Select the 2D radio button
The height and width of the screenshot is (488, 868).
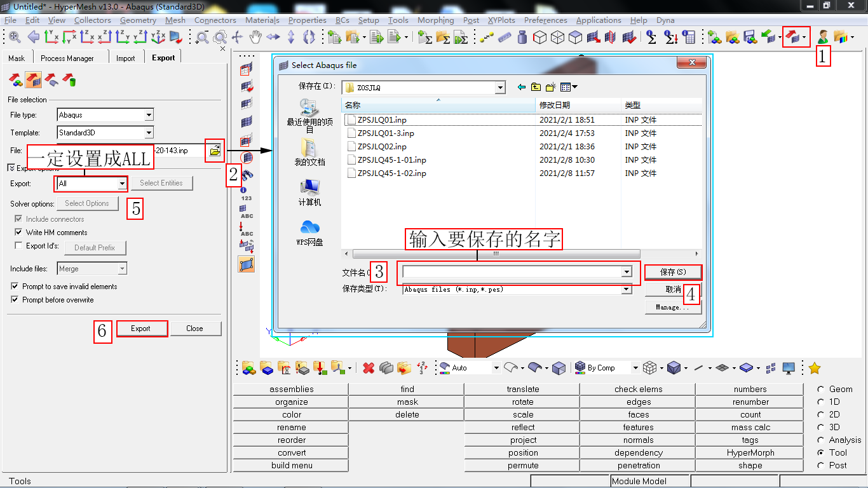click(x=820, y=414)
